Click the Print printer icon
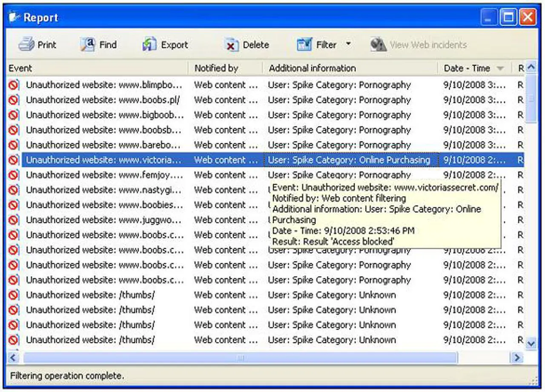 (x=26, y=44)
